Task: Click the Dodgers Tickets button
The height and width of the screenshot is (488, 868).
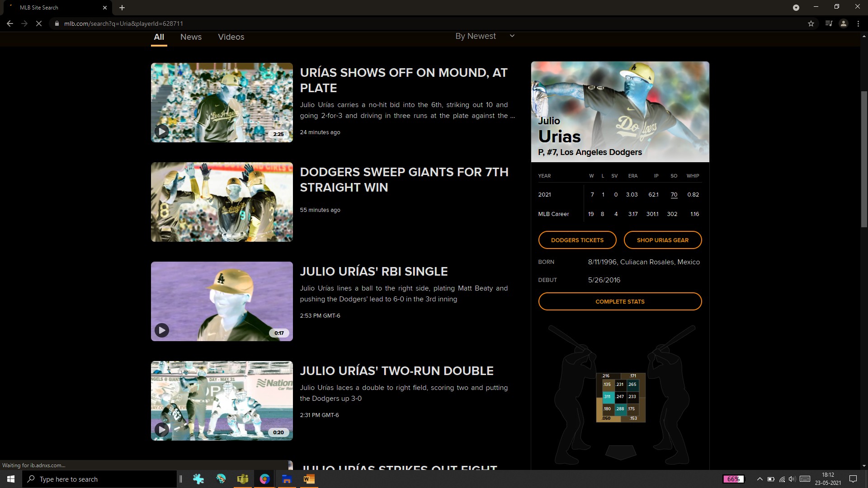Action: (577, 240)
